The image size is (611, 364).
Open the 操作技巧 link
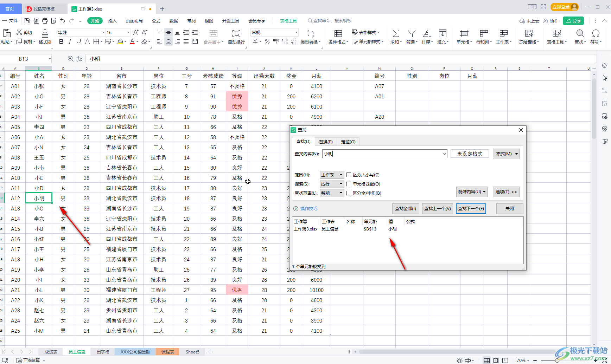tap(308, 208)
